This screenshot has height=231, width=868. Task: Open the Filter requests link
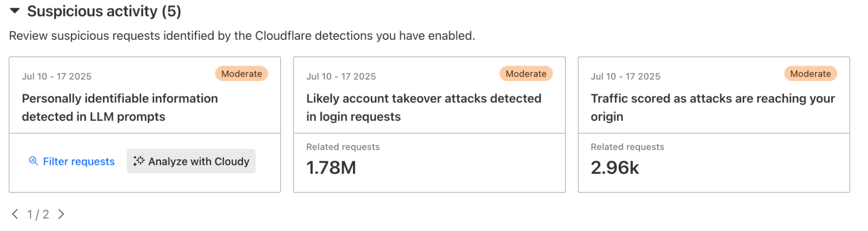pyautogui.click(x=79, y=162)
